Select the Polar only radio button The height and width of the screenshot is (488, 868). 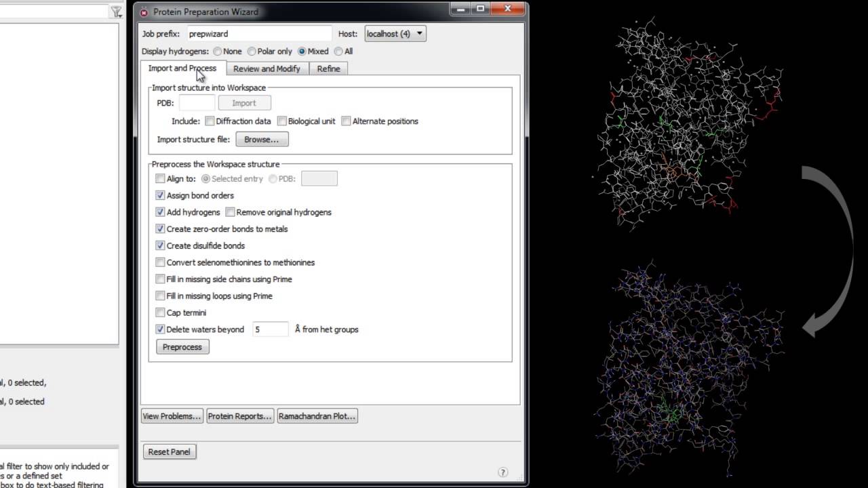pos(252,52)
